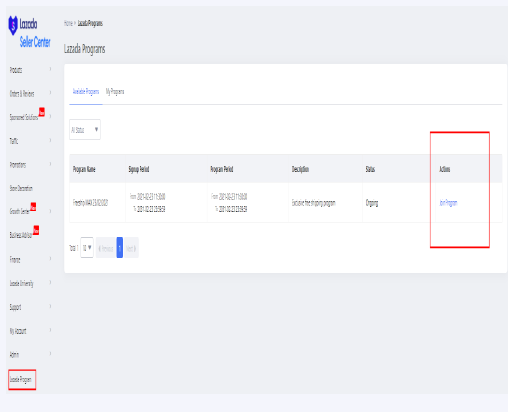Open the page size dropdown showing 10

[x=87, y=247]
